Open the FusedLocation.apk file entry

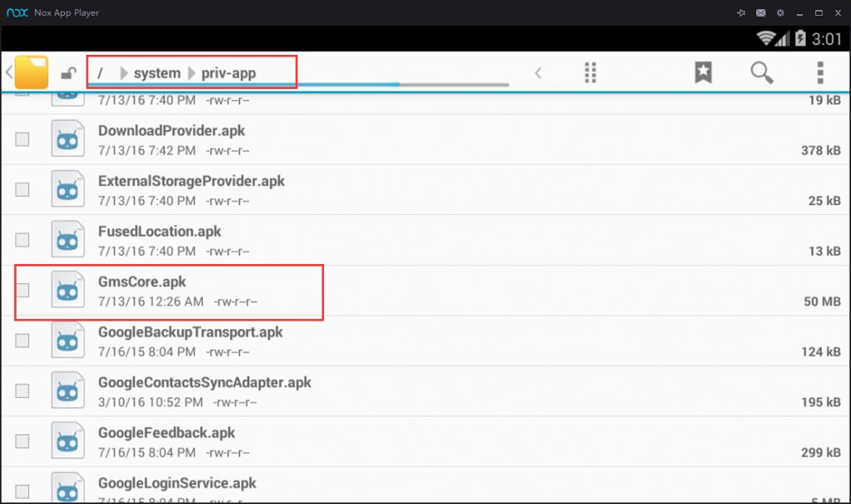coord(160,232)
